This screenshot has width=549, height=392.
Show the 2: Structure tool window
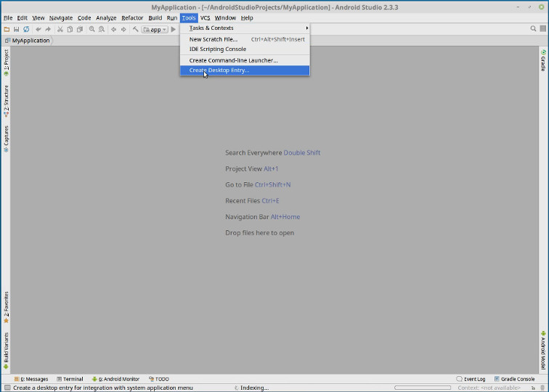click(6, 101)
